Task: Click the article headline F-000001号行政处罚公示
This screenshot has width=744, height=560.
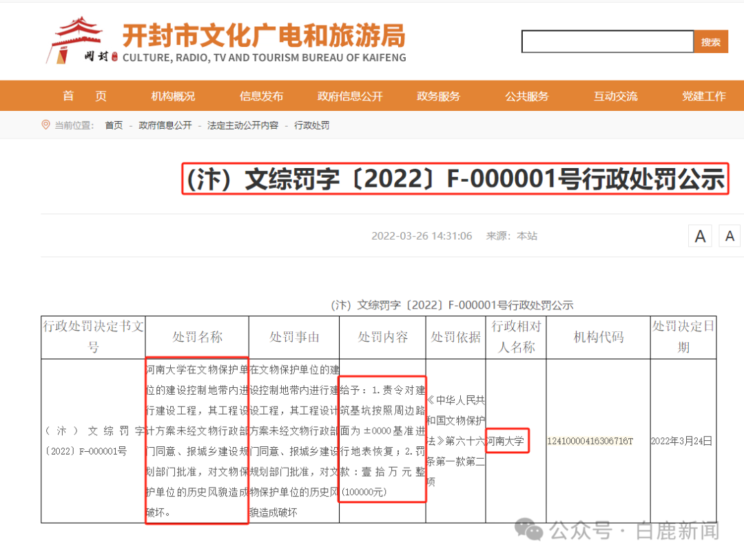Action: [x=455, y=179]
